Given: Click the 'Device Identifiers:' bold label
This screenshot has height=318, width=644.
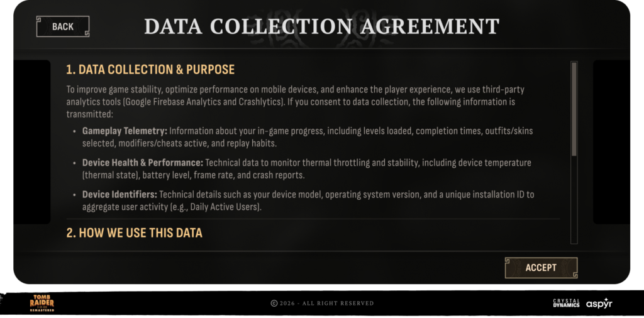Looking at the screenshot, I should click(119, 195).
